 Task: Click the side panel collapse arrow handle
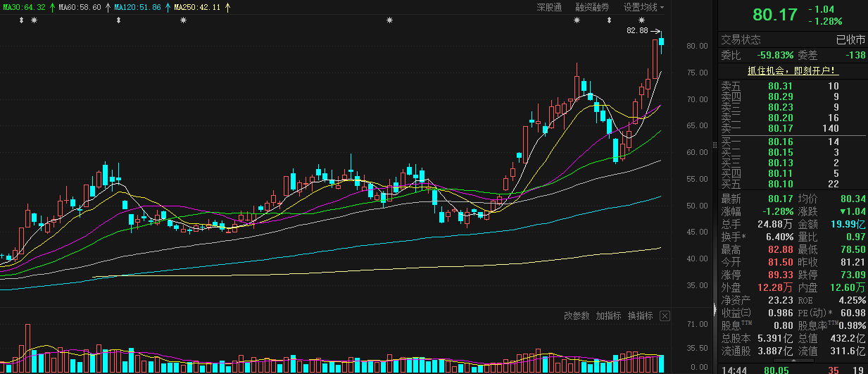tap(716, 309)
